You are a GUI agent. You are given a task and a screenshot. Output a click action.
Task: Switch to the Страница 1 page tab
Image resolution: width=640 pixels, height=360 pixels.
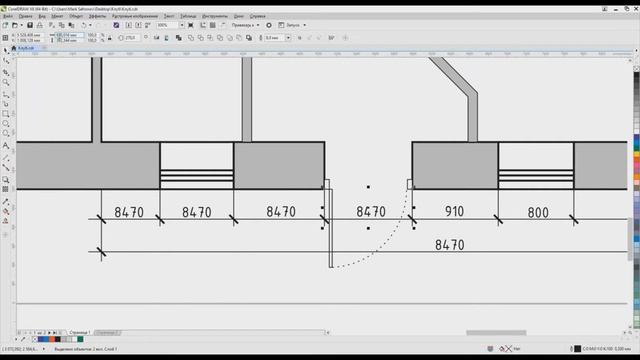click(80, 333)
